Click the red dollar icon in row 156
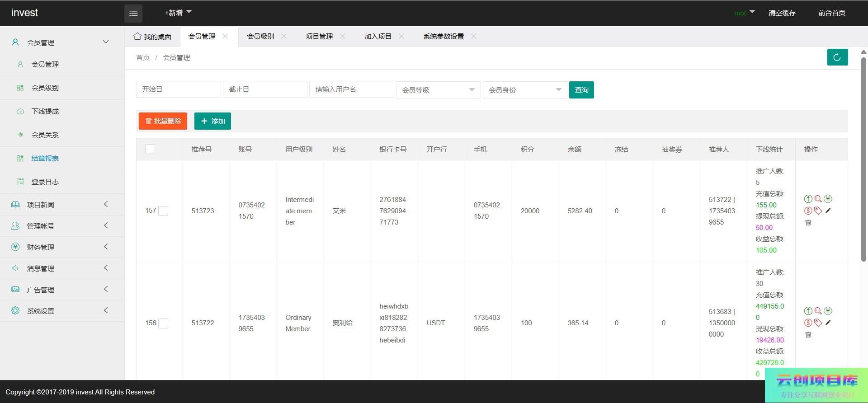The height and width of the screenshot is (403, 868). coord(808,323)
